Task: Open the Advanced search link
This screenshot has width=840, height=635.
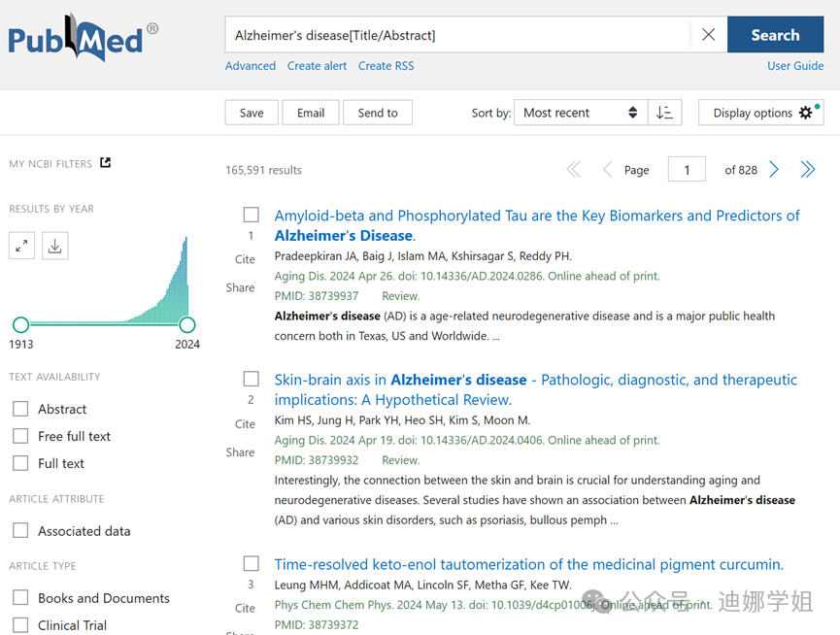Action: click(x=251, y=66)
